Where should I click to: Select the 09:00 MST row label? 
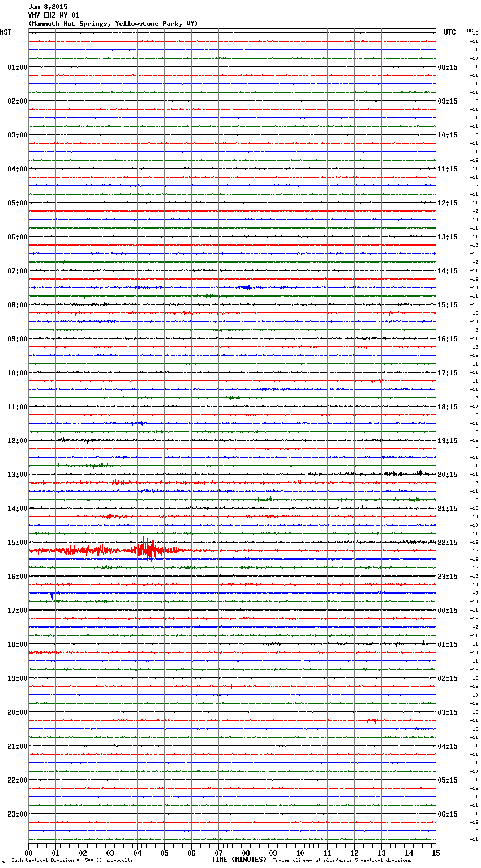(18, 339)
